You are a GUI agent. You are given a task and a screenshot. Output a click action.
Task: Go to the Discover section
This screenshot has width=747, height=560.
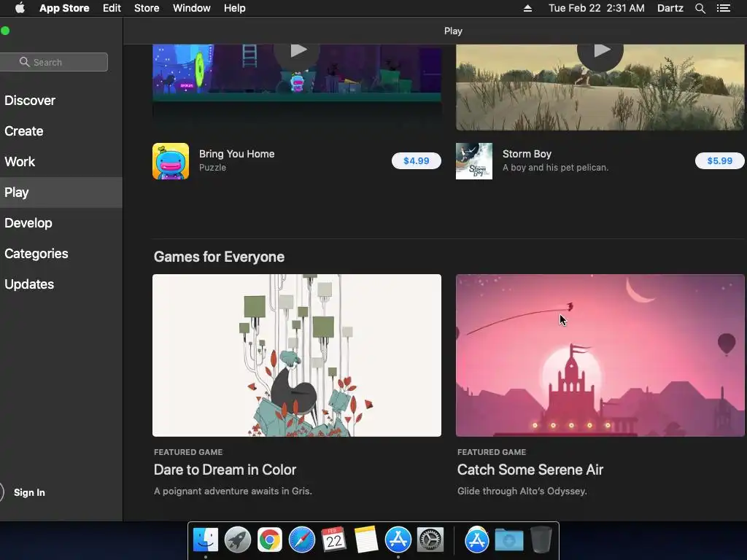tap(61, 101)
